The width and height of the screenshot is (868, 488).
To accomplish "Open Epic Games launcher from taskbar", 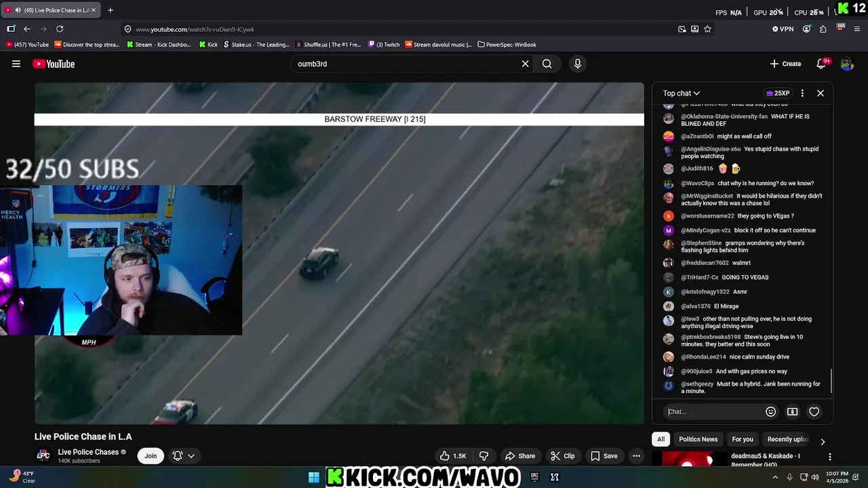I will 534,477.
